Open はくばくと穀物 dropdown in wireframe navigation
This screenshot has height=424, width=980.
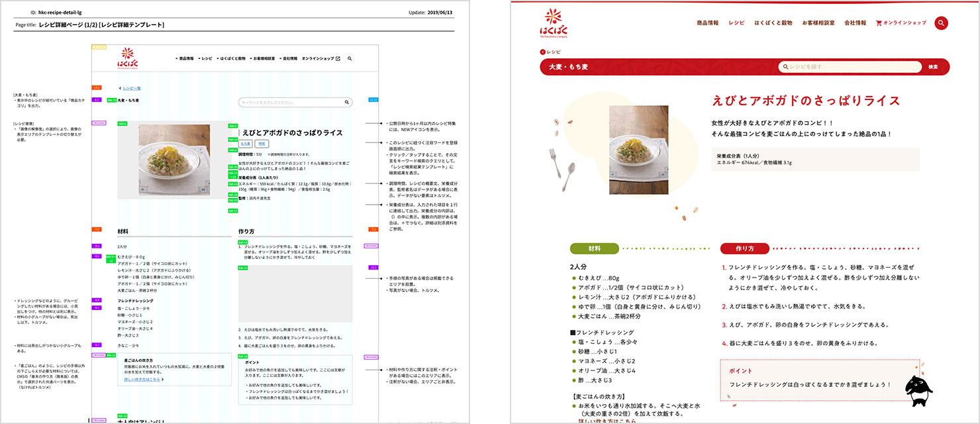pos(231,59)
